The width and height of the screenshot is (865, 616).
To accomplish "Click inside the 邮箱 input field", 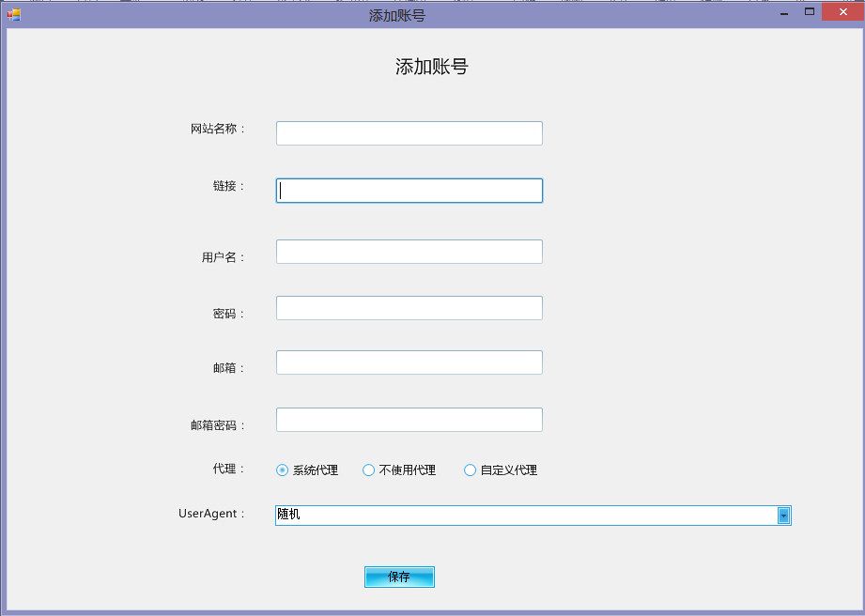I will (409, 362).
